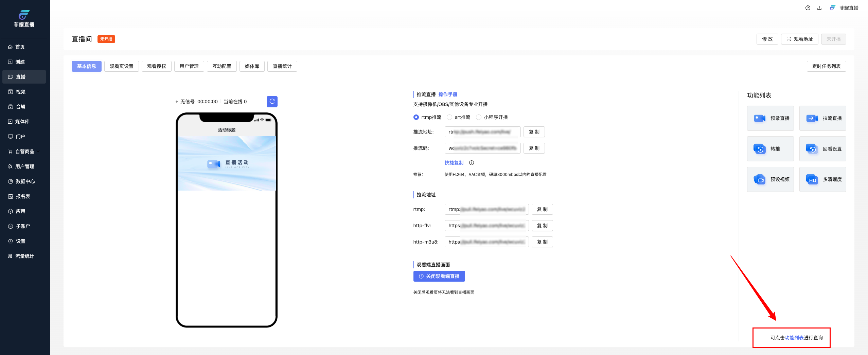Open the 多清晰度 HD feature card
The height and width of the screenshot is (355, 868).
click(822, 179)
